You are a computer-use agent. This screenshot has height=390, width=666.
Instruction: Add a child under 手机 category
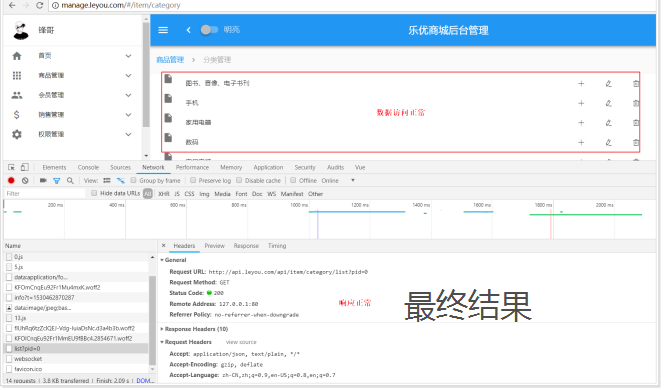pos(581,103)
